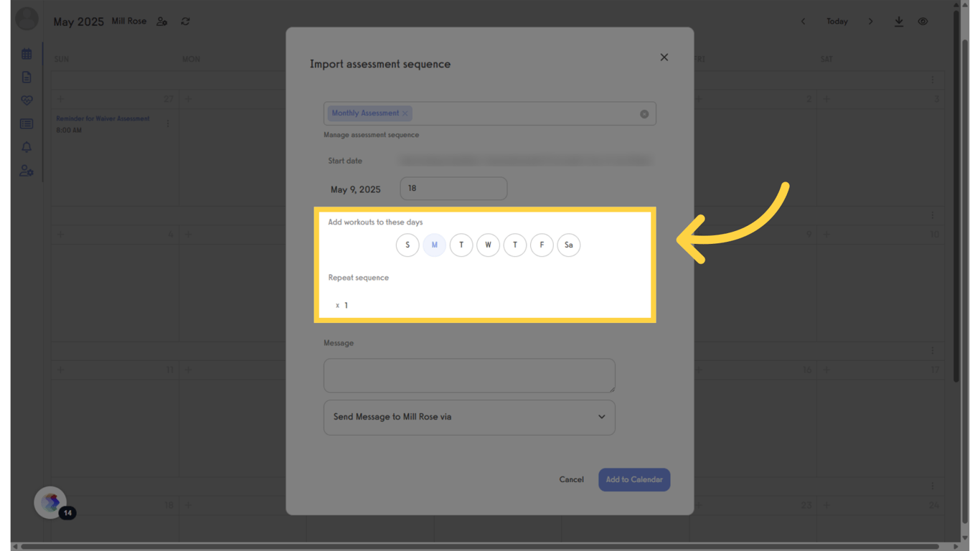Cancel the import assessment sequence dialog

[x=571, y=479]
